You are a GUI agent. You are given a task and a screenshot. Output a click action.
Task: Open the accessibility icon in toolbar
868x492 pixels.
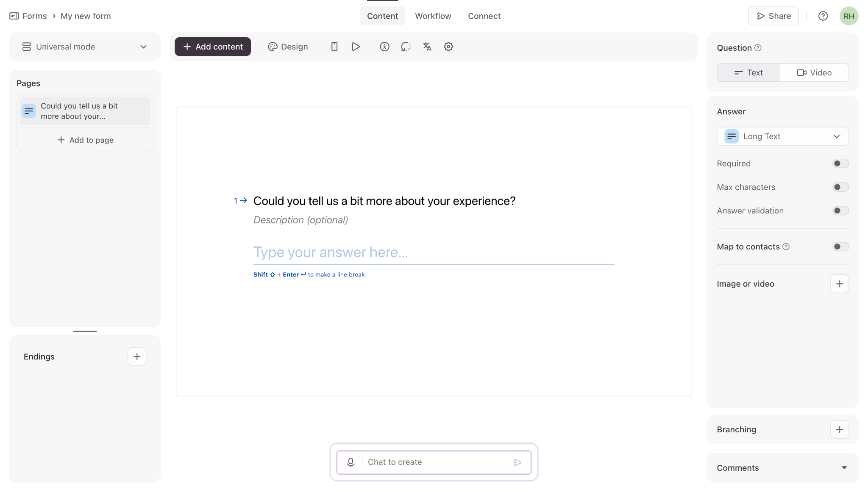(384, 47)
